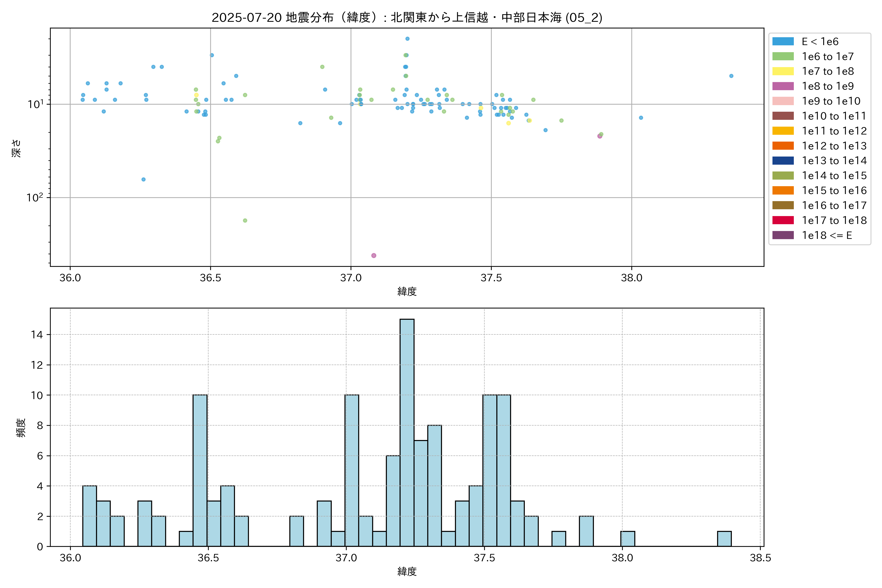Click the 頻度 y-axis label on the histogram
Viewport: 882px width, 588px height.
click(x=21, y=428)
